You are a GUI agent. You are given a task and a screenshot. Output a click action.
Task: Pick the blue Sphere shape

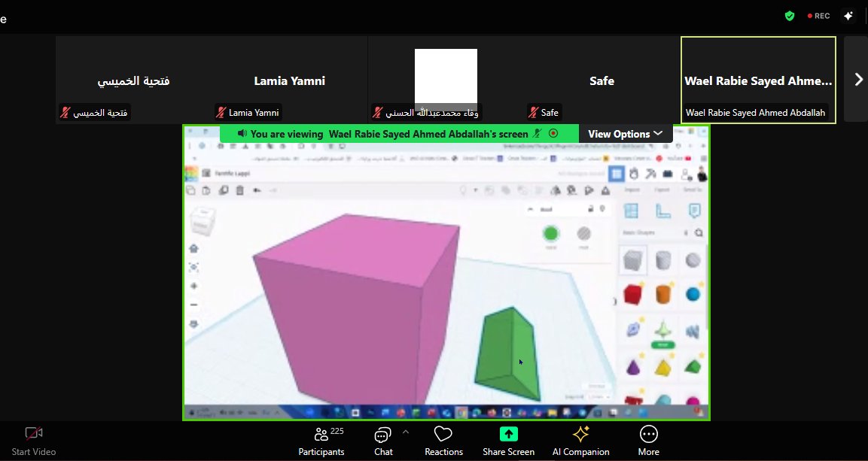pos(693,294)
